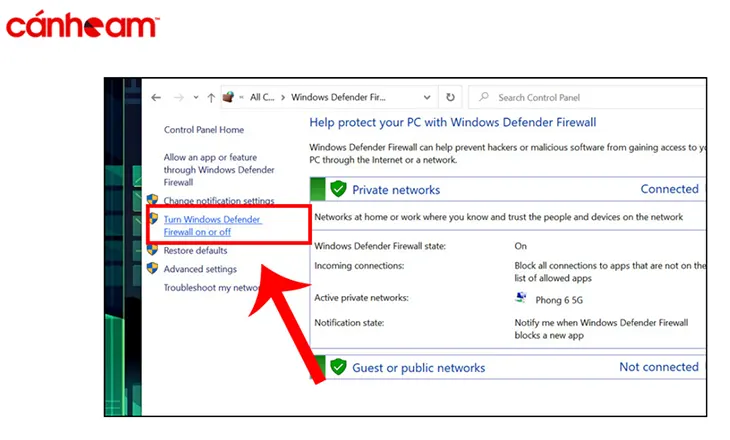Click green shield icon for Guest or public networks

click(338, 367)
